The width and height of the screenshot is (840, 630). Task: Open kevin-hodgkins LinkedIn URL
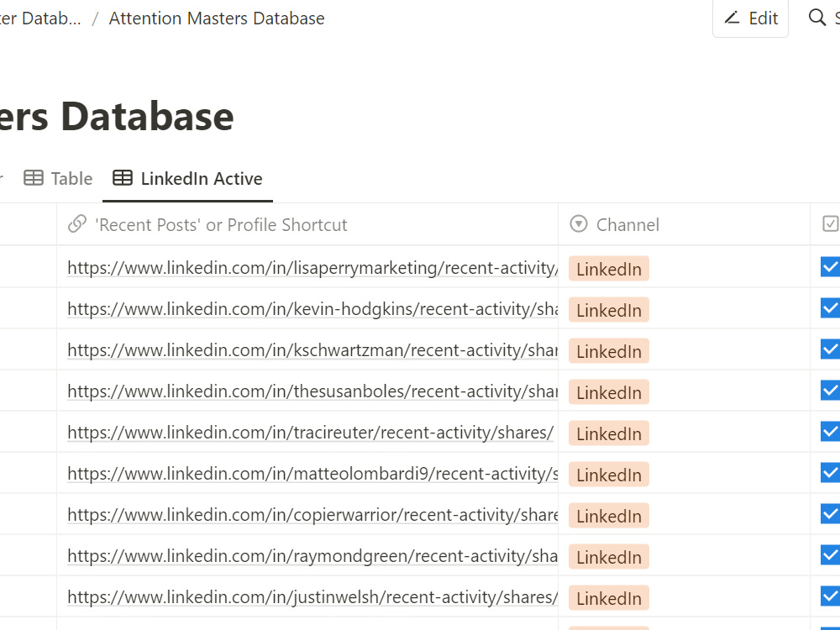coord(312,308)
